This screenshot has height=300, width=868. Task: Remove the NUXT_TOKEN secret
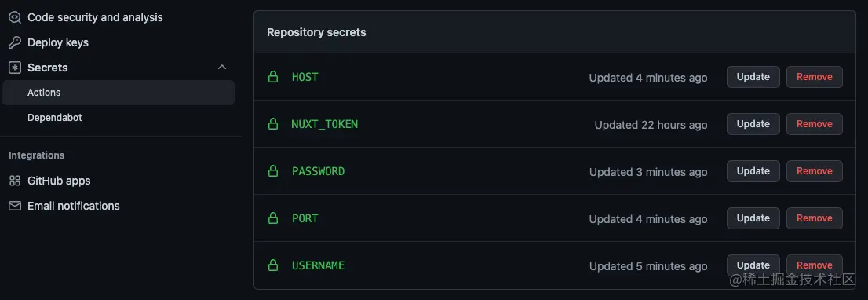[815, 124]
